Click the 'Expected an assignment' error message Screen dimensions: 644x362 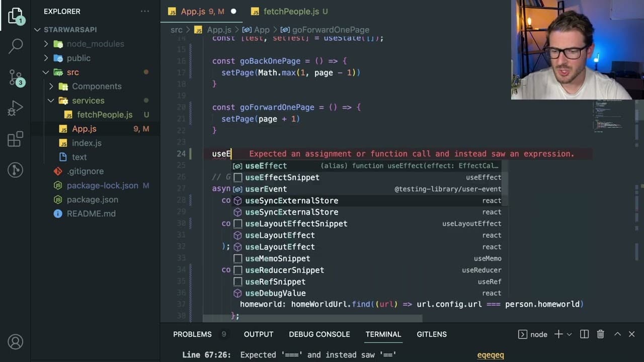412,154
